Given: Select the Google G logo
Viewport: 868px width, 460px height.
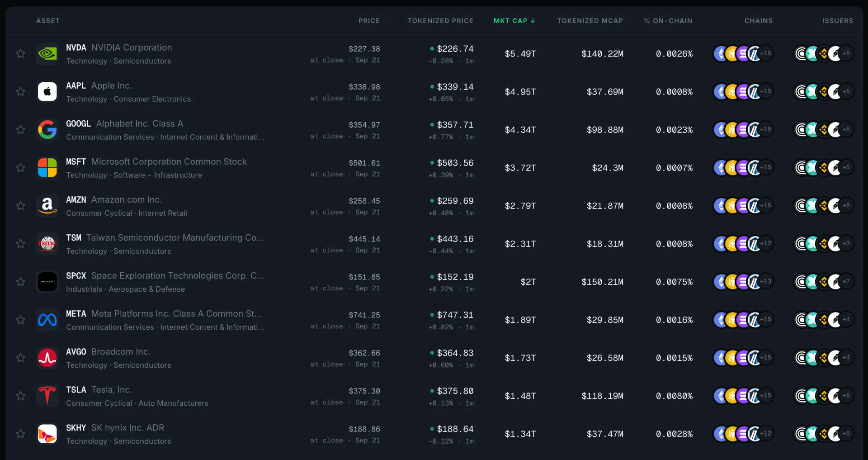Looking at the screenshot, I should [47, 130].
